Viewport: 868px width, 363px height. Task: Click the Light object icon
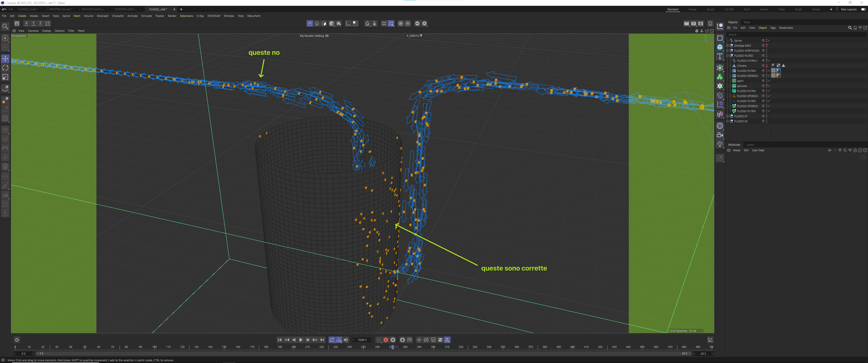pos(720,144)
